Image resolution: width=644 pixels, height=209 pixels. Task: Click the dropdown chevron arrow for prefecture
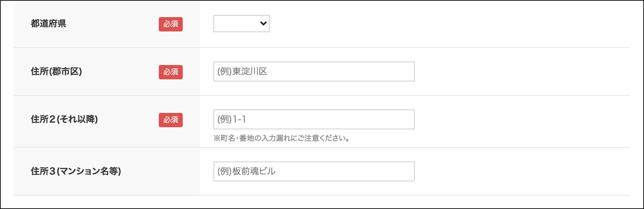pyautogui.click(x=263, y=24)
